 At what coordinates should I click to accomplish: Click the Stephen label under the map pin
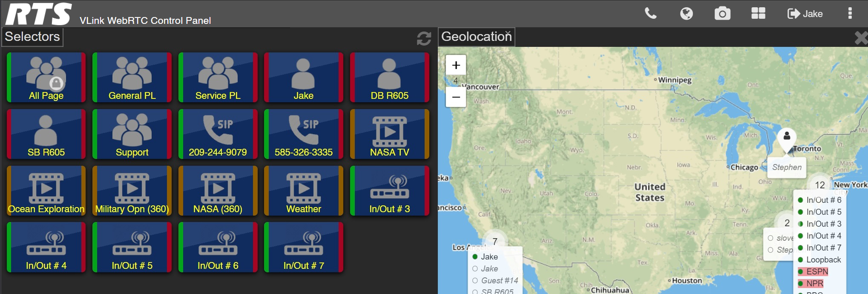click(787, 167)
